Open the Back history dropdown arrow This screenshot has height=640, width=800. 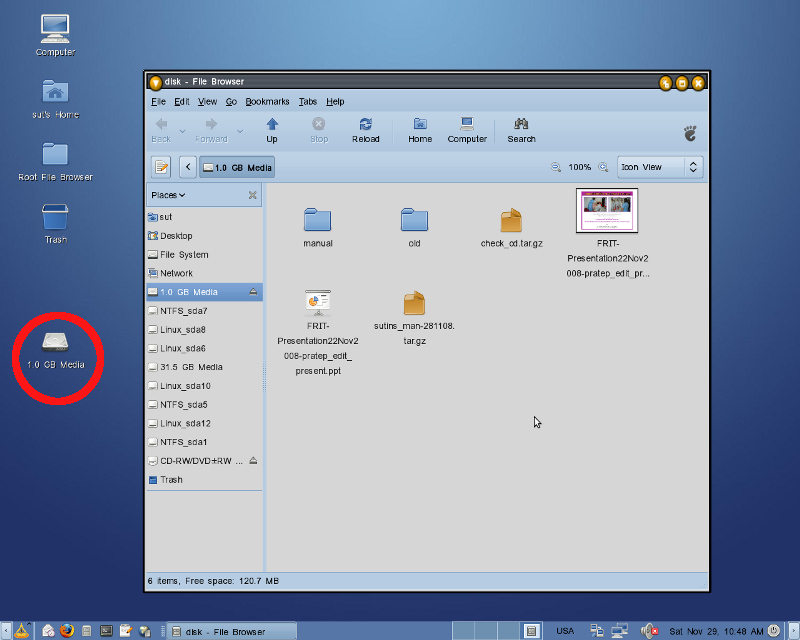[182, 131]
